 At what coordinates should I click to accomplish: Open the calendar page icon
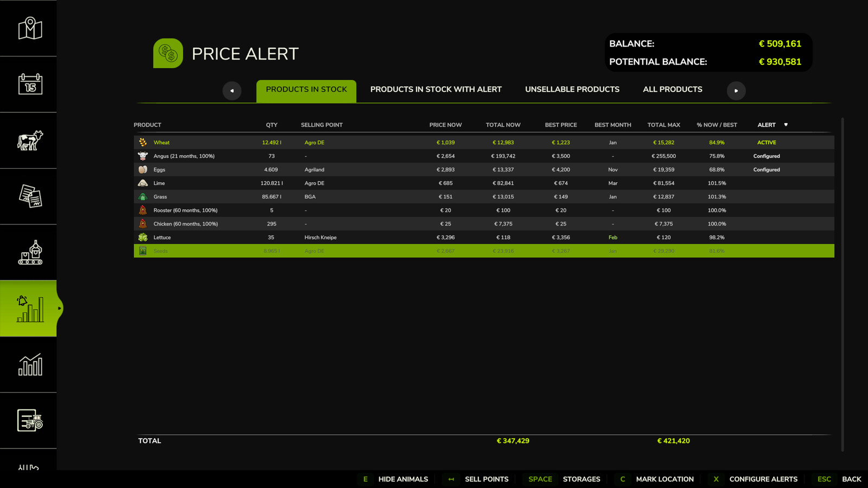(x=30, y=84)
